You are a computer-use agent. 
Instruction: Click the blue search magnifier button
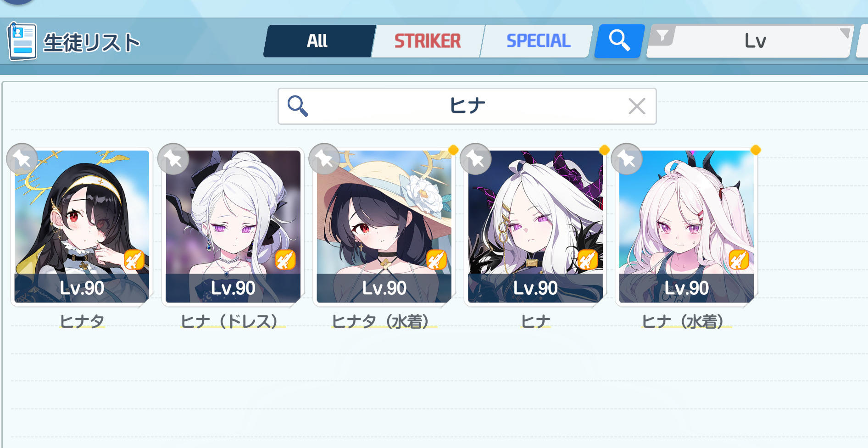[x=619, y=41]
